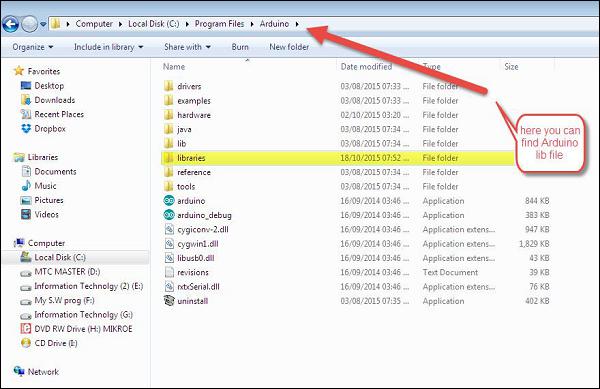Screen dimensions: 600x389
Task: Click the Videos library icon
Action: pyautogui.click(x=26, y=214)
